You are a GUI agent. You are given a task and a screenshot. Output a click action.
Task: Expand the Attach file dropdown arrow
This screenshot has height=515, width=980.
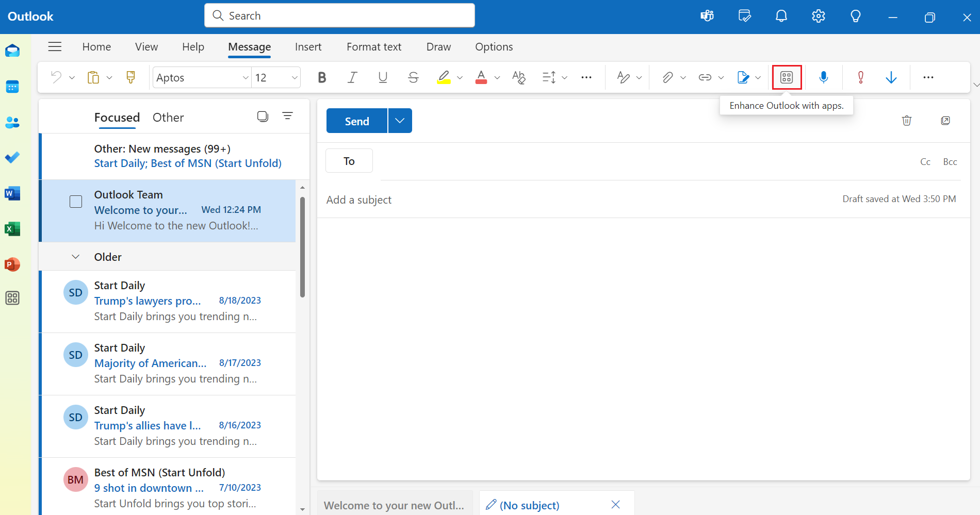click(x=683, y=78)
